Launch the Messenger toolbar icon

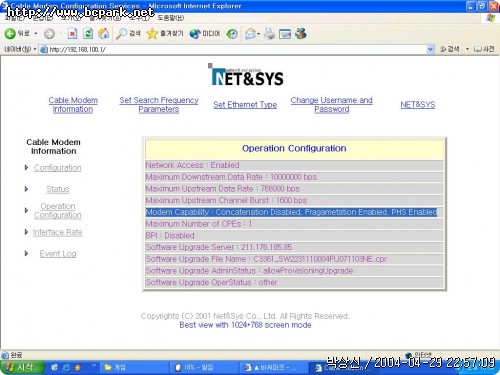(x=301, y=33)
